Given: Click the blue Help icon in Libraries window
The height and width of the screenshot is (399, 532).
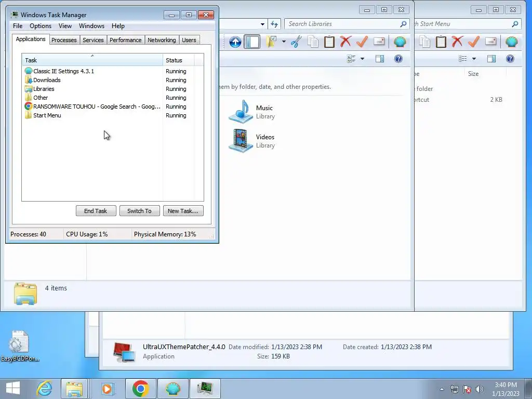Looking at the screenshot, I should (x=398, y=59).
